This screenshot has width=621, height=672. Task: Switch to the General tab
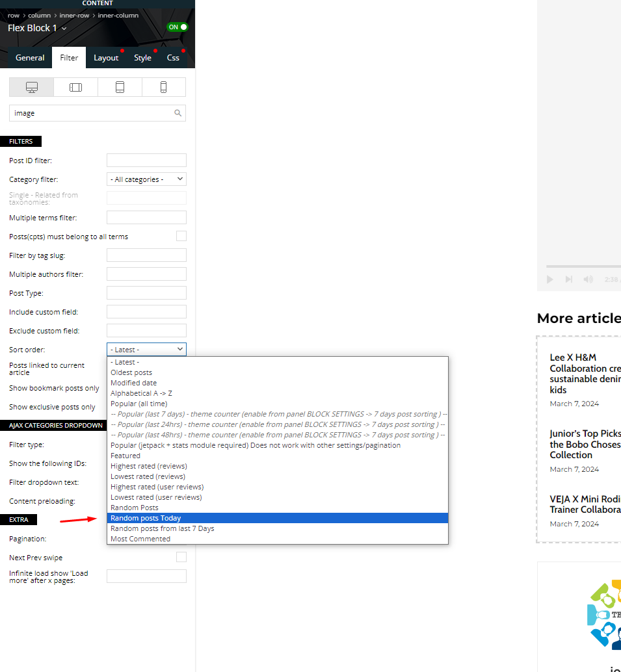(x=30, y=57)
